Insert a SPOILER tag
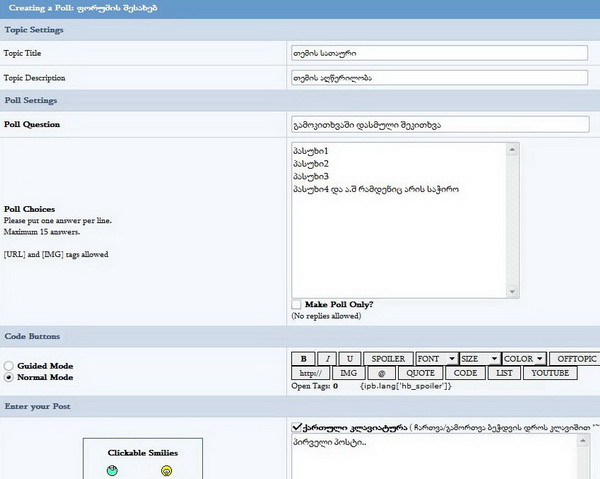 (388, 359)
